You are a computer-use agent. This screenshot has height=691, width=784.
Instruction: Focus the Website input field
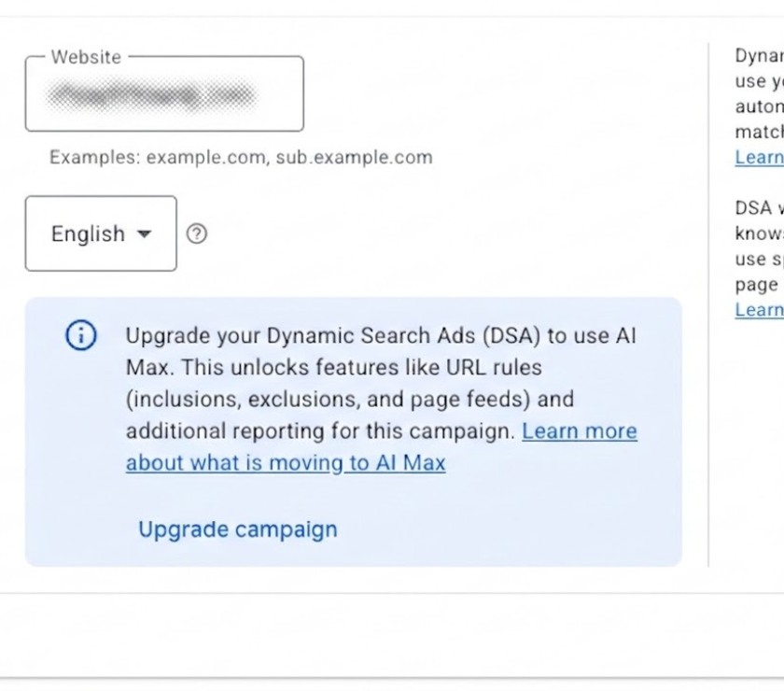pos(164,93)
